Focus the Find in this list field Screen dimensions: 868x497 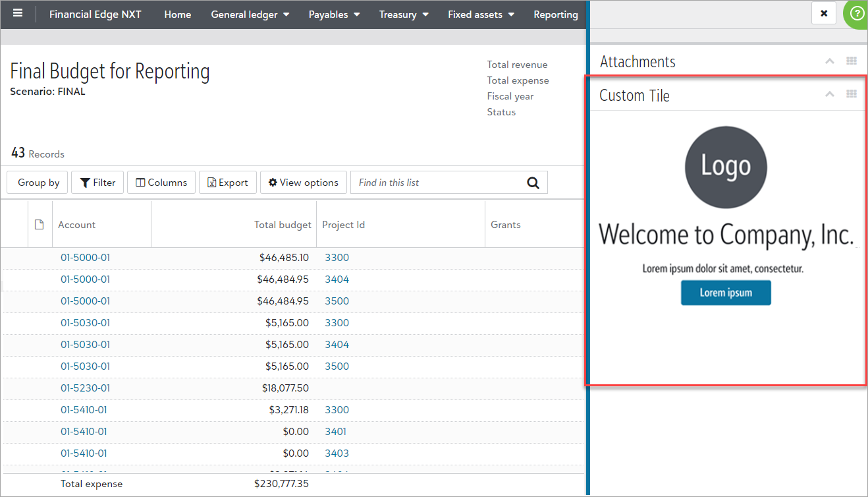coord(438,183)
